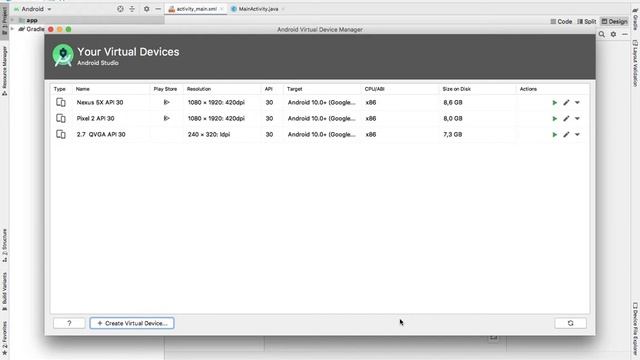
Task: Open the Layout Validation side panel
Action: 635,63
